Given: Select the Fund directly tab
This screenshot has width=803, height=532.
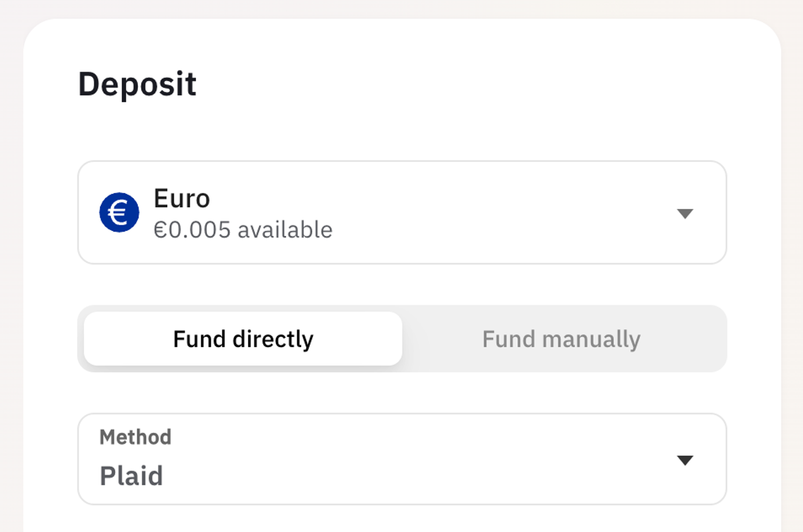Looking at the screenshot, I should click(243, 339).
